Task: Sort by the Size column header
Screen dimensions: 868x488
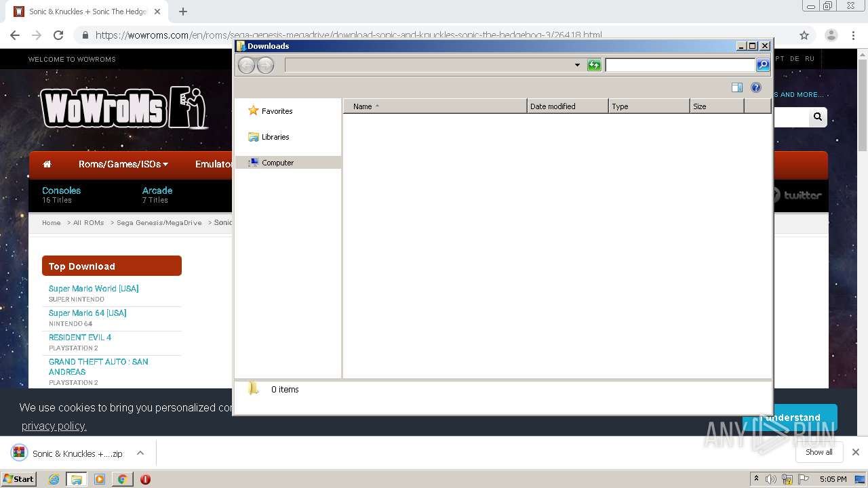Action: click(x=717, y=106)
